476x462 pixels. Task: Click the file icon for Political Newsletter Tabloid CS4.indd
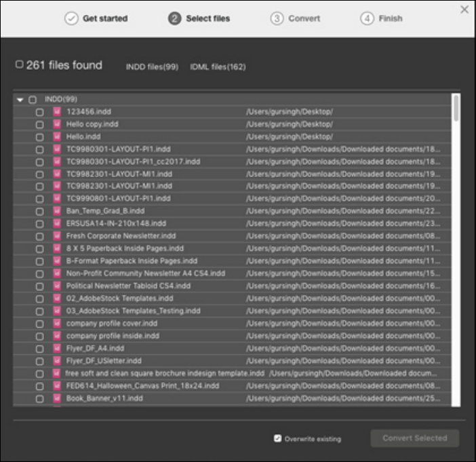coord(57,286)
